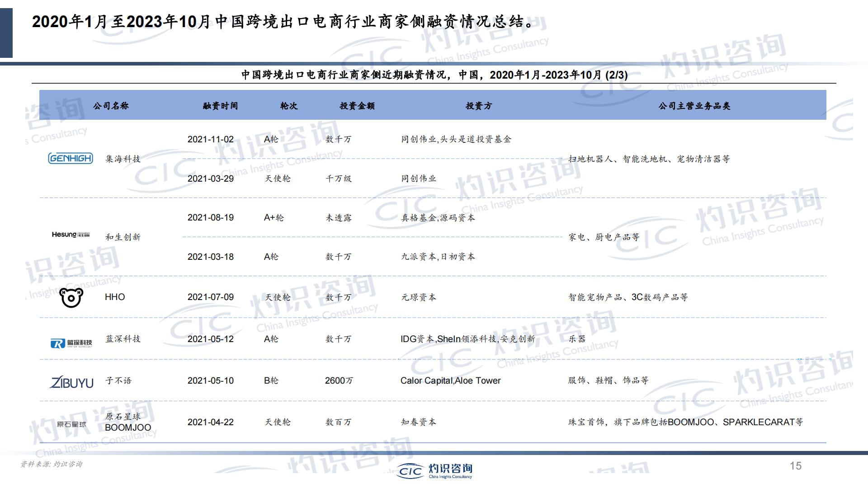
Task: Click the ZIBUYU company logo
Action: point(71,382)
